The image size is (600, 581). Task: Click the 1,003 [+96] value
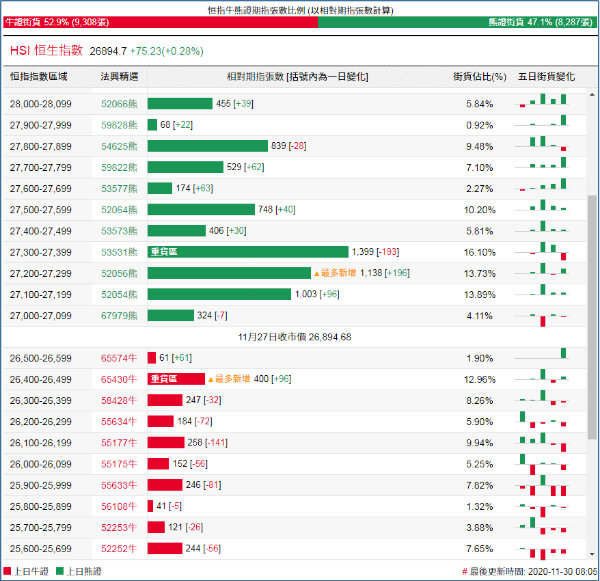tap(317, 294)
